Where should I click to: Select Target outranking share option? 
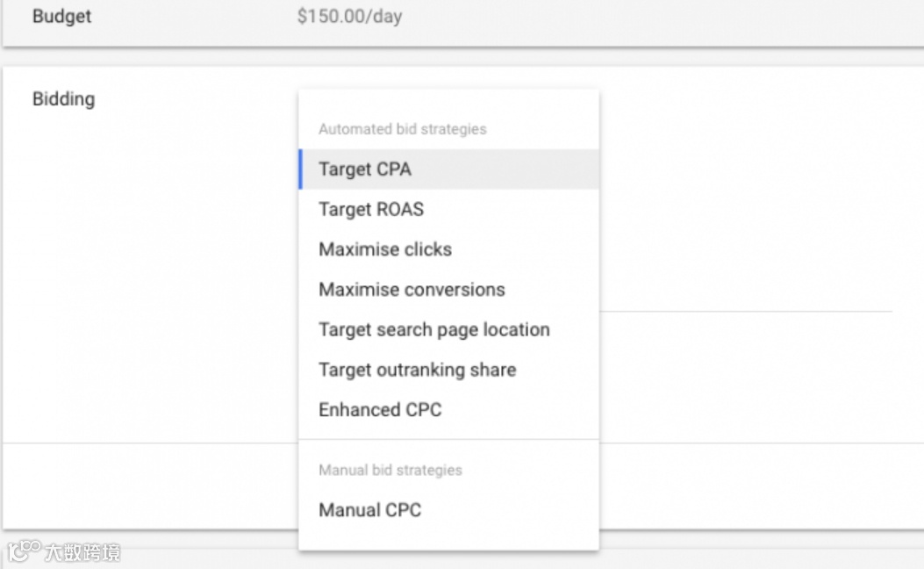[x=417, y=370]
